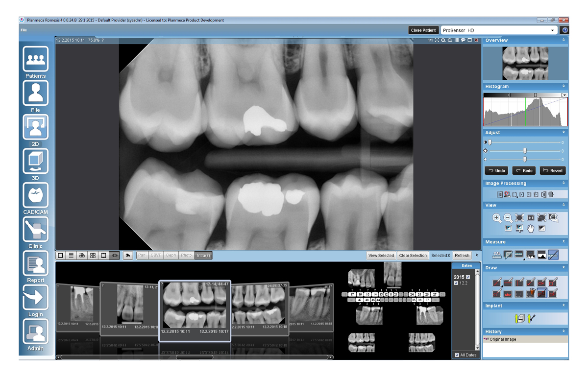This screenshot has width=588, height=377.
Task: Collapse the Image Processing panel
Action: [x=563, y=184]
